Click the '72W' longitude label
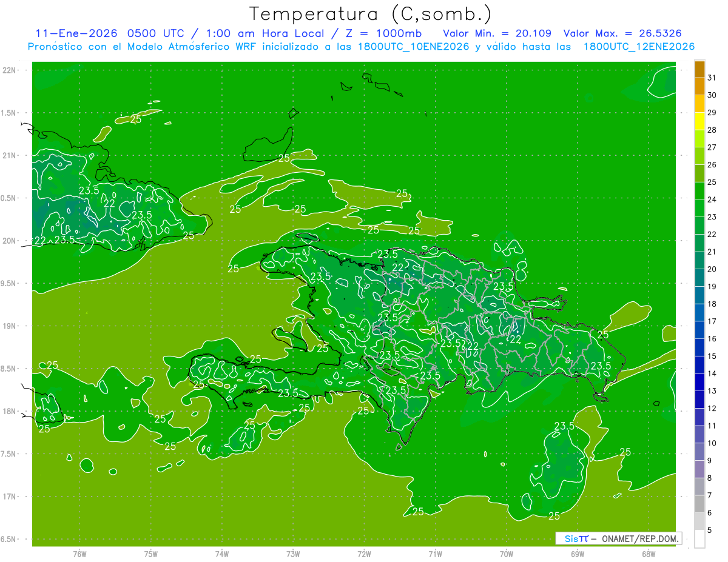 (x=364, y=554)
